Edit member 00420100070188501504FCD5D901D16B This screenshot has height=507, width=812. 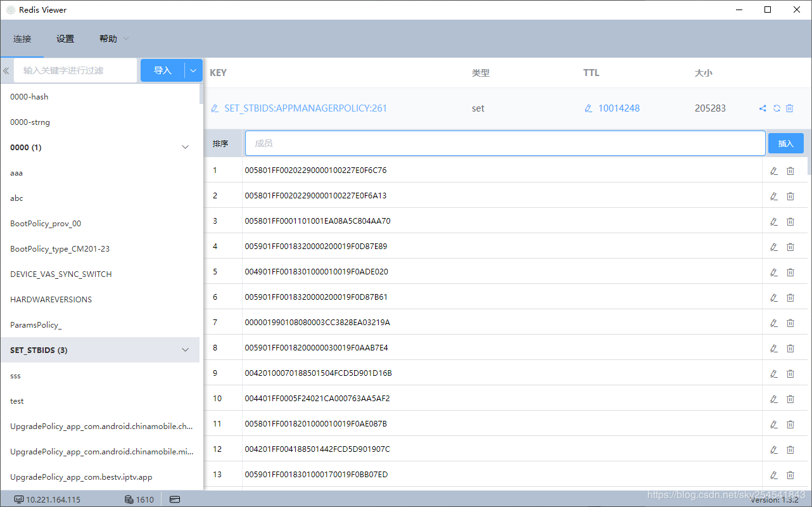(x=773, y=373)
